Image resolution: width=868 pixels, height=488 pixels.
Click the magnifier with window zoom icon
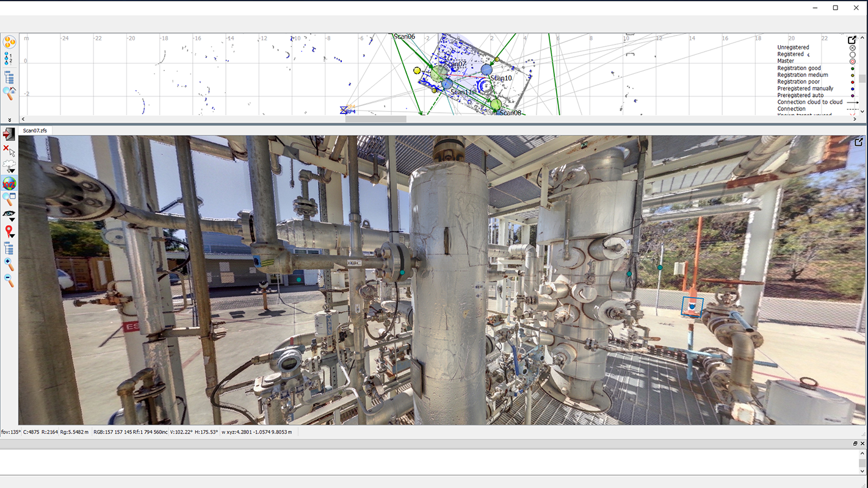[9, 199]
